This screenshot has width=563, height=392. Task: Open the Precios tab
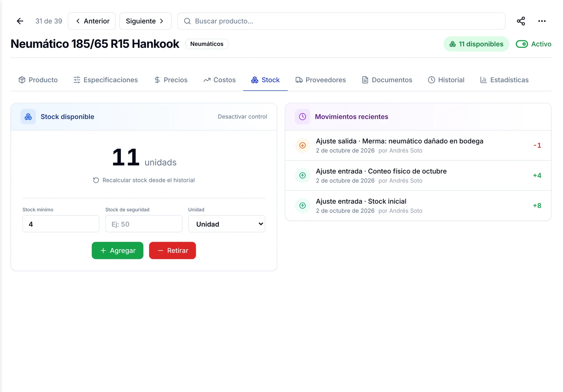(171, 80)
